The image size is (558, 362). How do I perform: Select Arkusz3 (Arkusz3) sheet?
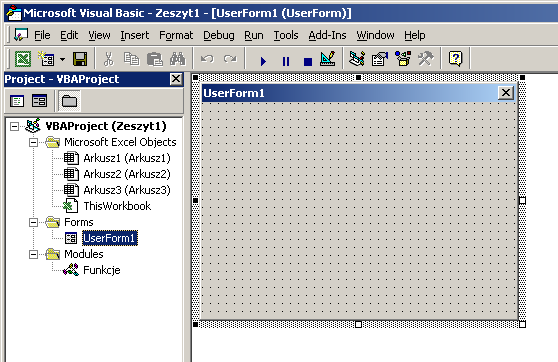tap(127, 190)
